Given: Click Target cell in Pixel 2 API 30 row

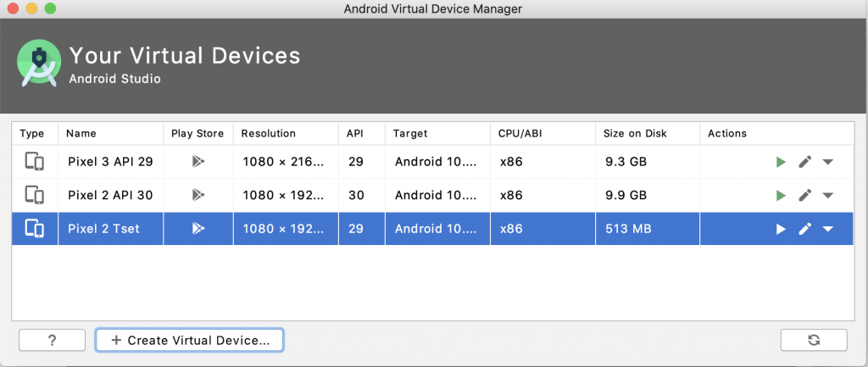Looking at the screenshot, I should coord(438,196).
